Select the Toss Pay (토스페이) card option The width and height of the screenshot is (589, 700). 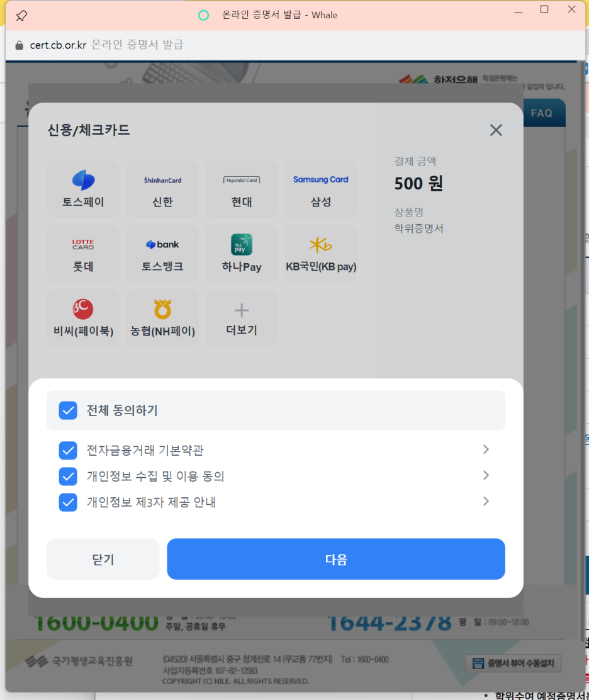pyautogui.click(x=84, y=189)
